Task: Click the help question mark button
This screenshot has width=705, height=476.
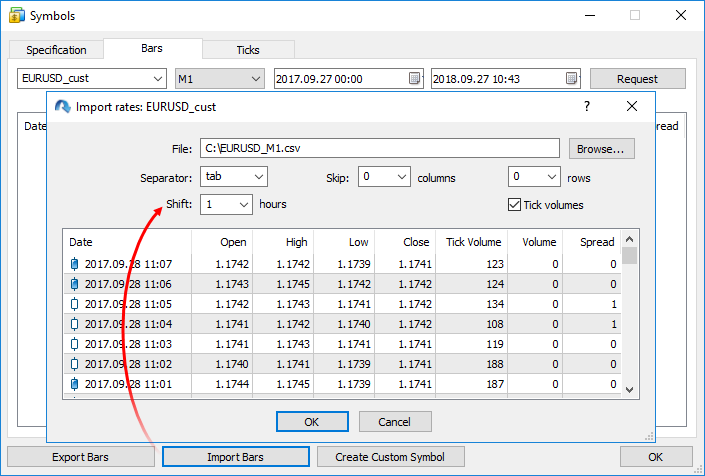Action: click(586, 106)
